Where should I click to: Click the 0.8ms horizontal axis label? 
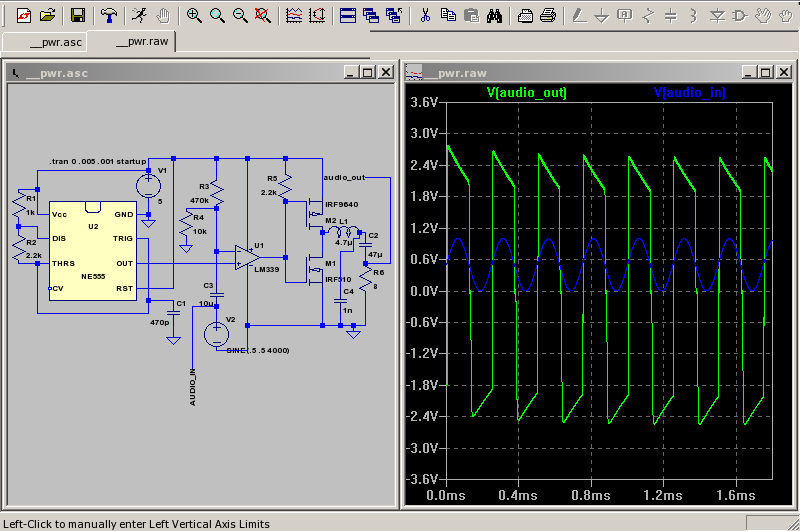click(591, 495)
